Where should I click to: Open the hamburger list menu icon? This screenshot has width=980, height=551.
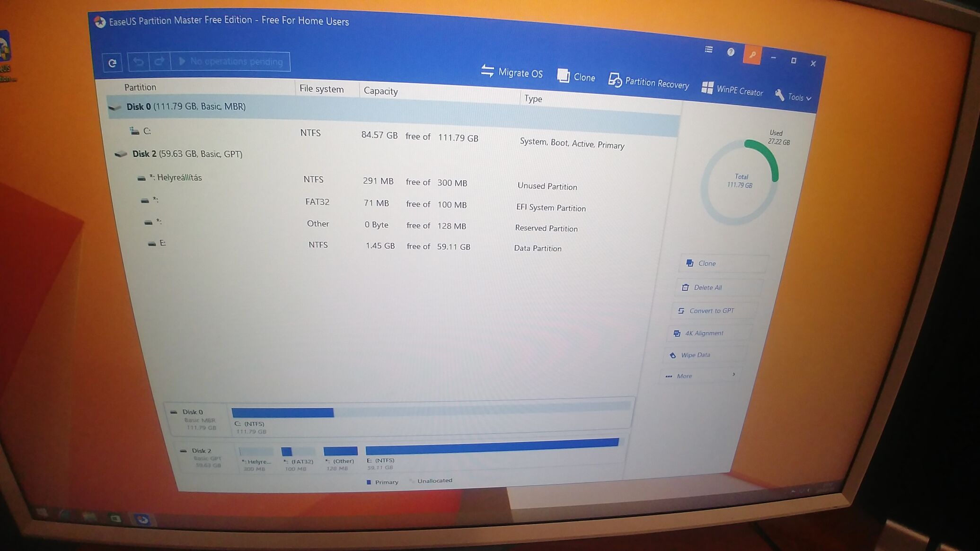[x=708, y=49]
